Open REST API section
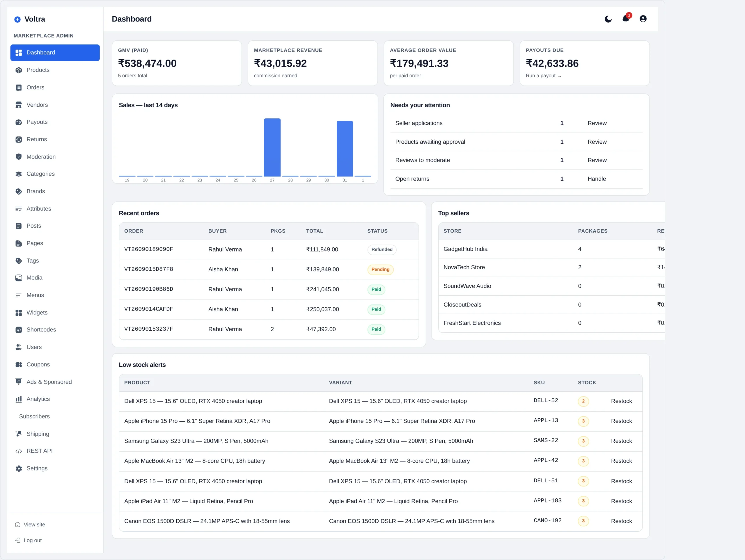This screenshot has width=745, height=560. tap(55, 451)
